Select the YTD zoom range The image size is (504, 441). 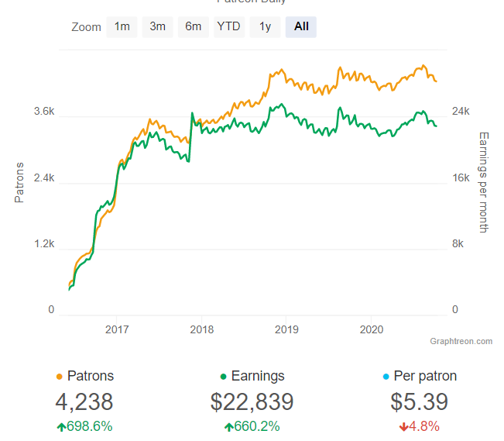point(229,26)
